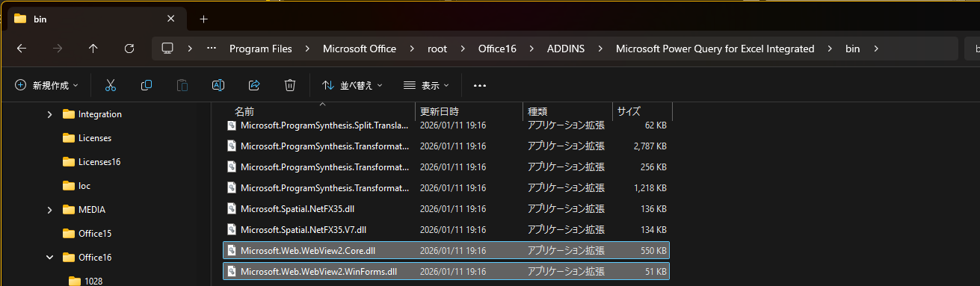Click the Copy icon in toolbar

[147, 85]
